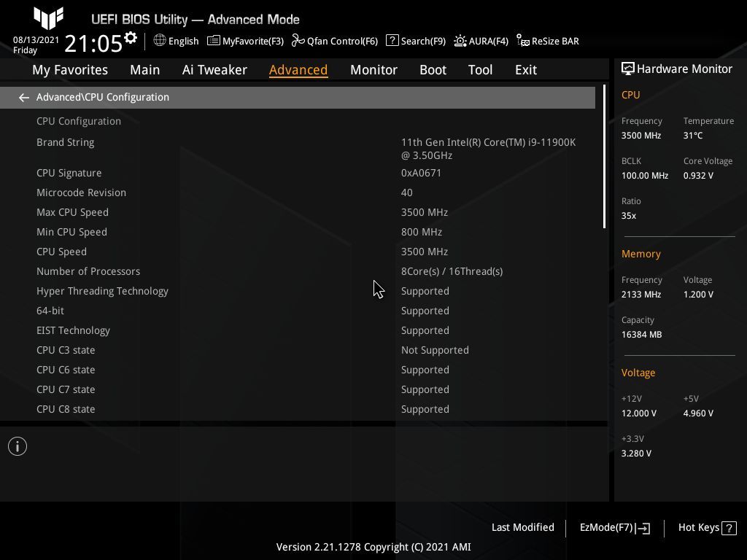
Task: Open the Tool tab
Action: (x=480, y=70)
